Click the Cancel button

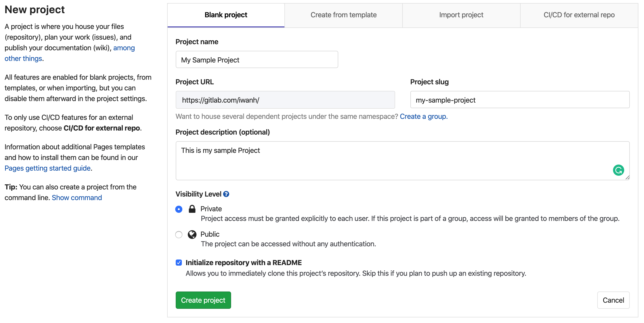tap(613, 300)
